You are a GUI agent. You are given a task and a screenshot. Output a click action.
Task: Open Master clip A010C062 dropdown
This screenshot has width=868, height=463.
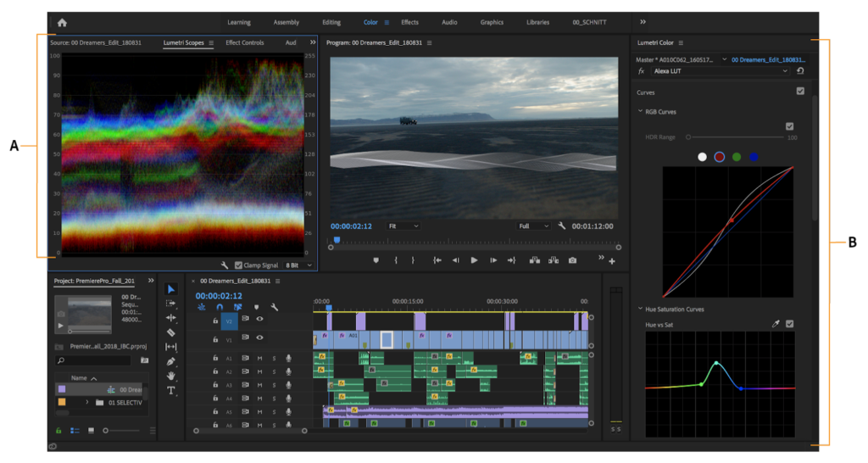[x=724, y=59]
